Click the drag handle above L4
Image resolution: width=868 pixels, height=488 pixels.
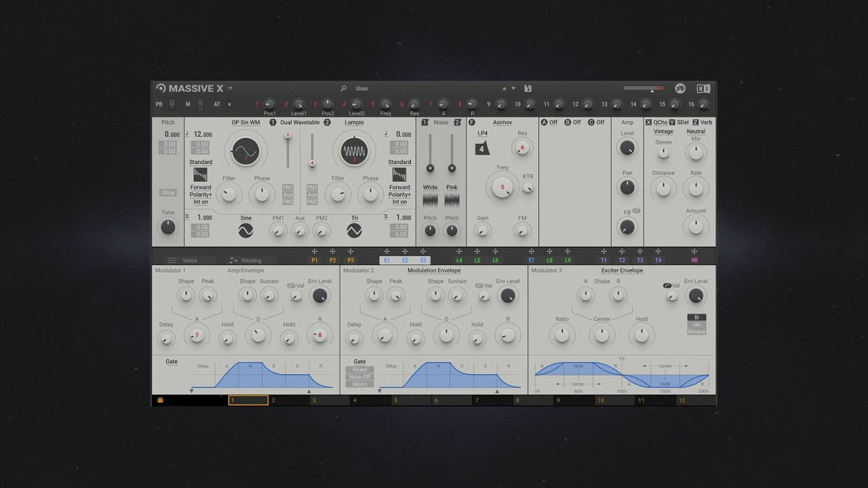tap(459, 251)
